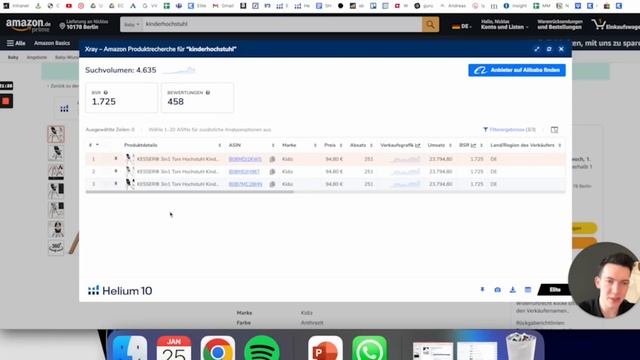Click Baby in the sub-navigation
Screen dimensions: 640x360
coord(13,58)
